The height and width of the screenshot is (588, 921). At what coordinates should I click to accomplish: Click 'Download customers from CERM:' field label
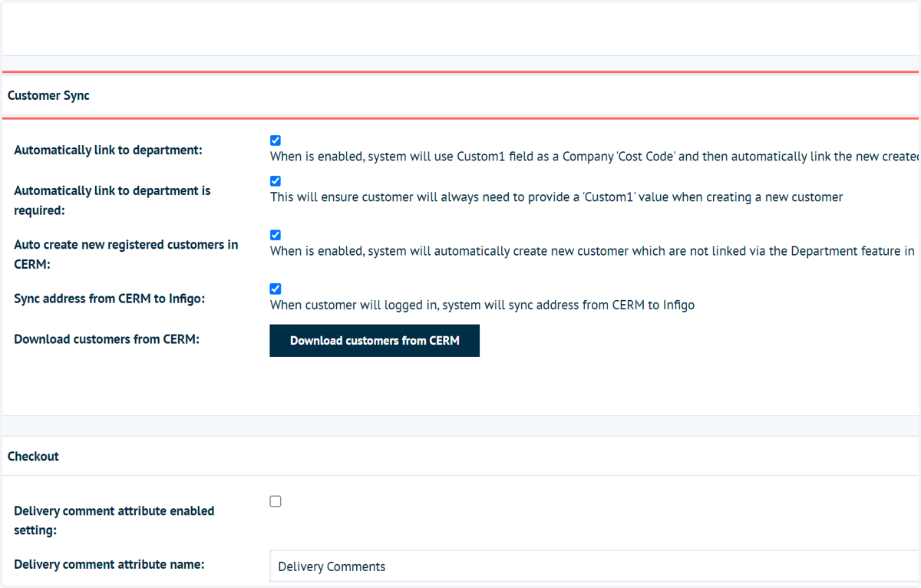pyautogui.click(x=107, y=339)
